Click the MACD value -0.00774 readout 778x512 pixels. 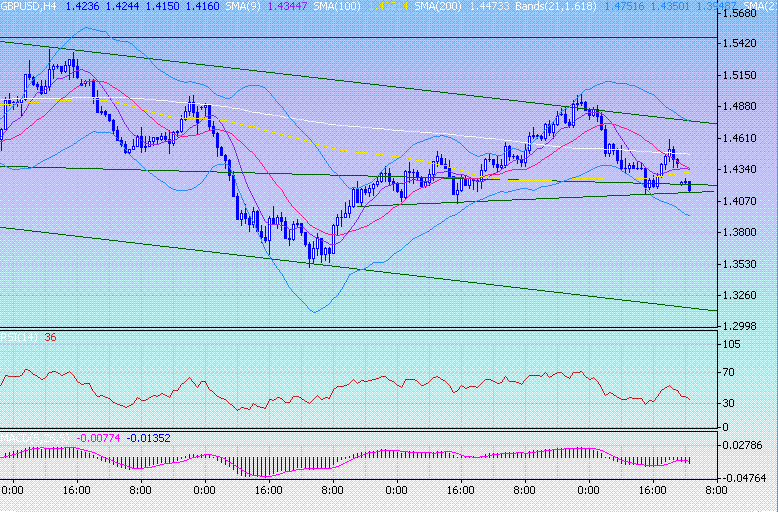pos(98,437)
